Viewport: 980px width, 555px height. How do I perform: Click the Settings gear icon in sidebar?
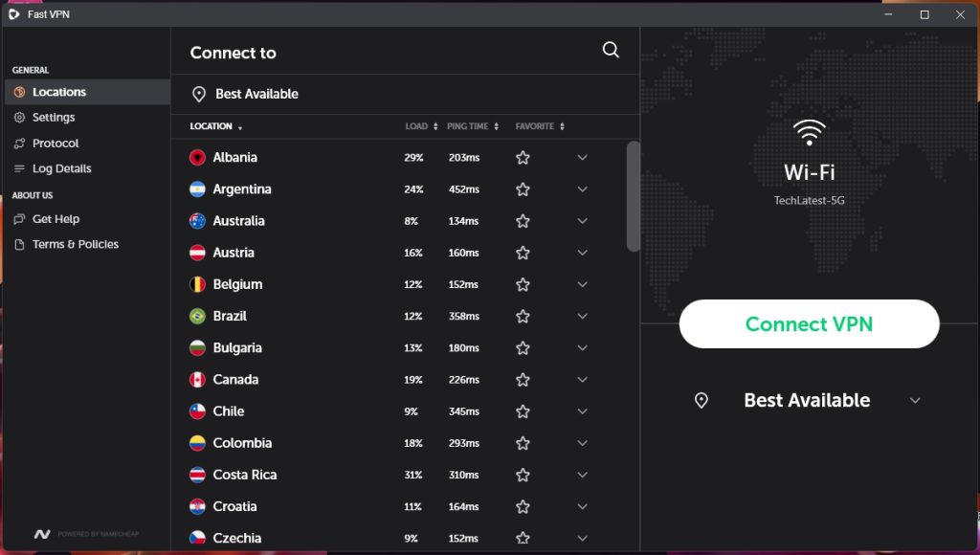coord(19,118)
